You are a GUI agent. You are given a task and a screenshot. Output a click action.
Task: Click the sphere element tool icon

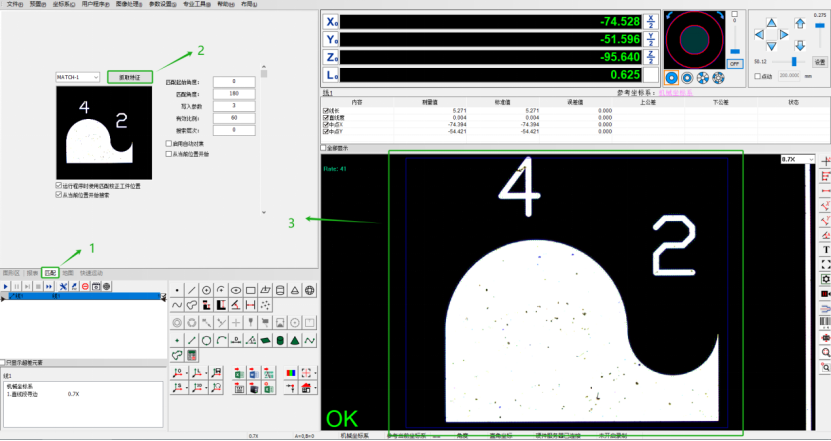point(310,290)
